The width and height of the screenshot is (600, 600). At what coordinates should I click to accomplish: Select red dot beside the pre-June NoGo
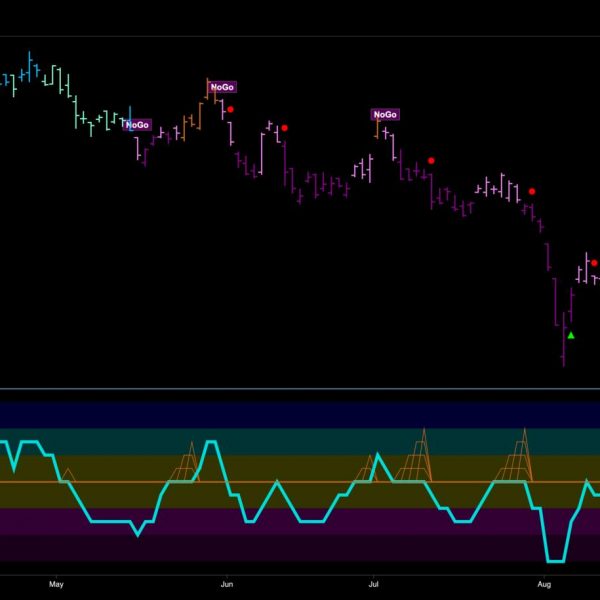tap(230, 109)
